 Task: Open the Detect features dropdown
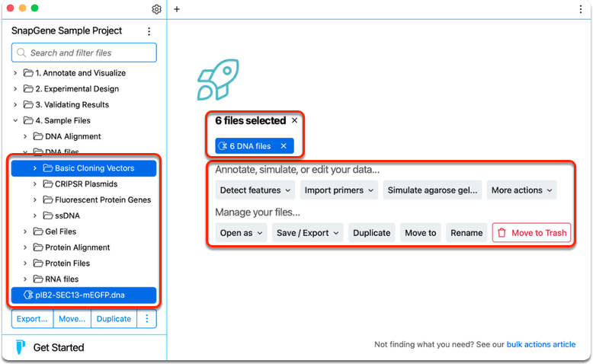pyautogui.click(x=255, y=190)
